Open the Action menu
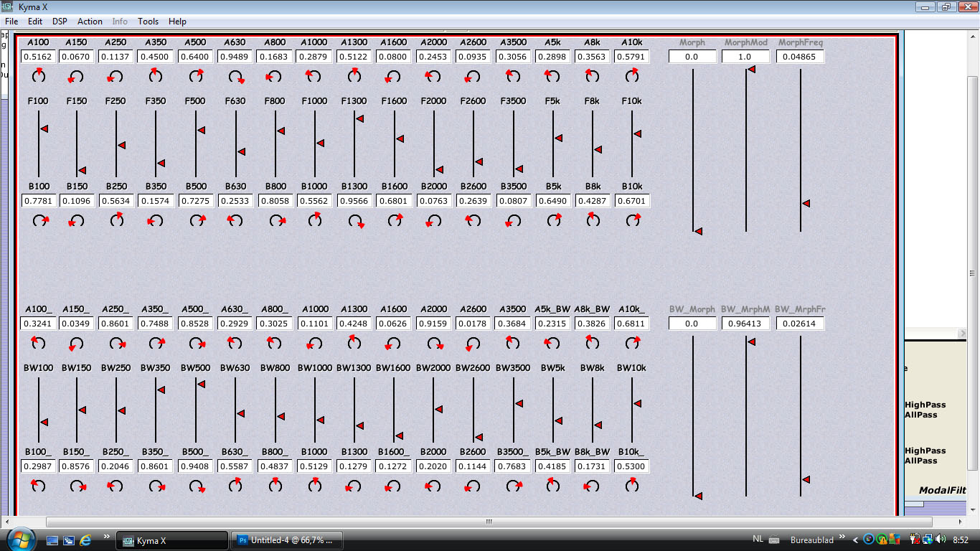Screen dimensions: 980x551 pos(90,22)
